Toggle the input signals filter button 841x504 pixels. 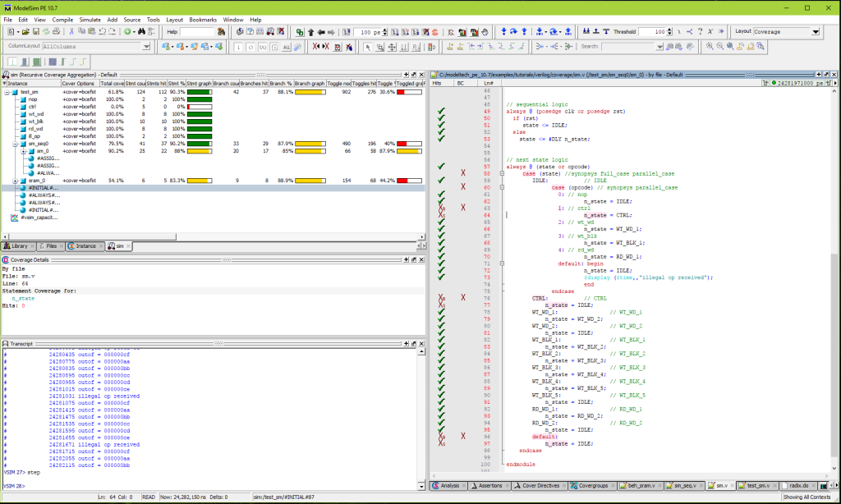[237, 48]
